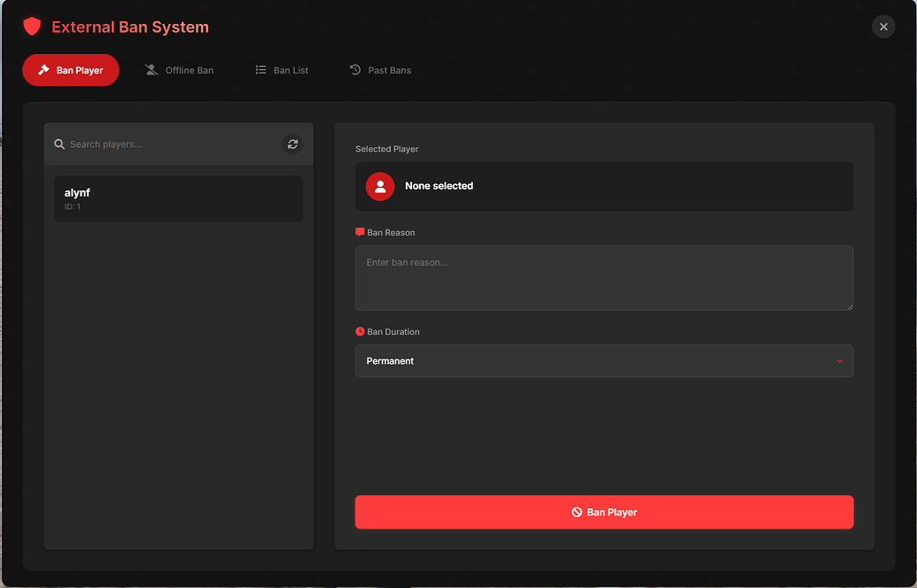917x588 pixels.
Task: Click the Offline Ban gavel icon
Action: 151,69
